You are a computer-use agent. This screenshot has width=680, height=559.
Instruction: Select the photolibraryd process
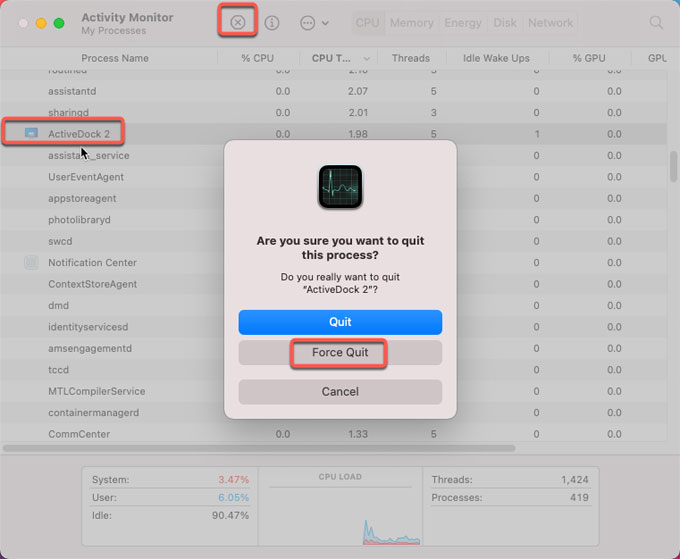(x=79, y=220)
